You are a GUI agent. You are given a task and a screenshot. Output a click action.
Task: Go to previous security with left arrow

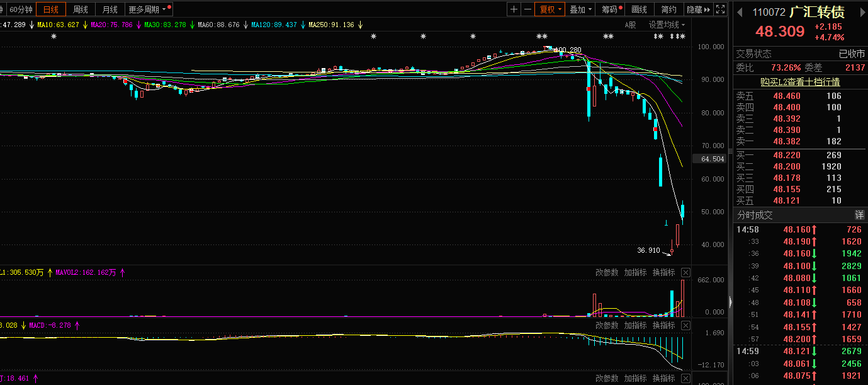pyautogui.click(x=740, y=13)
